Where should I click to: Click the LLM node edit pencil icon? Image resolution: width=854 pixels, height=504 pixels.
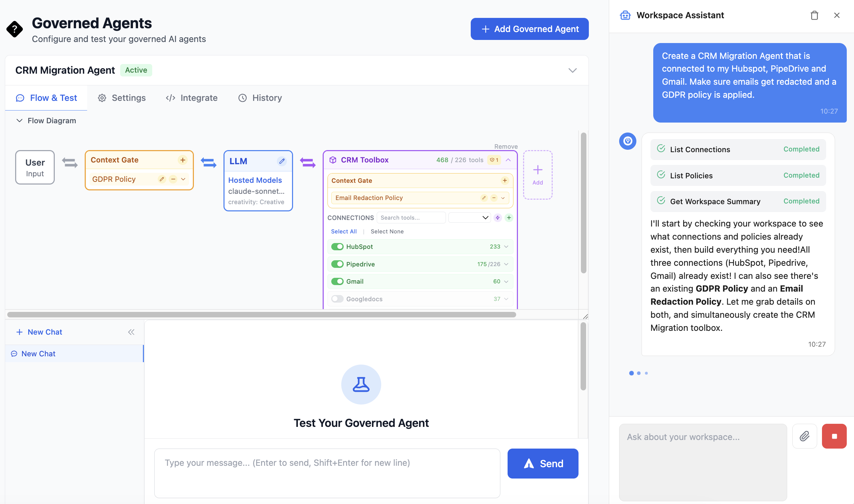[x=282, y=161]
